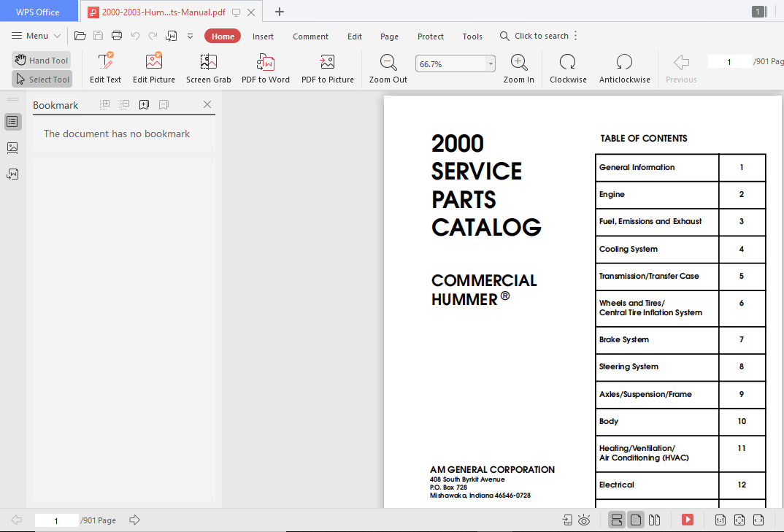
Task: Convert with PDF to Picture
Action: coord(328,67)
